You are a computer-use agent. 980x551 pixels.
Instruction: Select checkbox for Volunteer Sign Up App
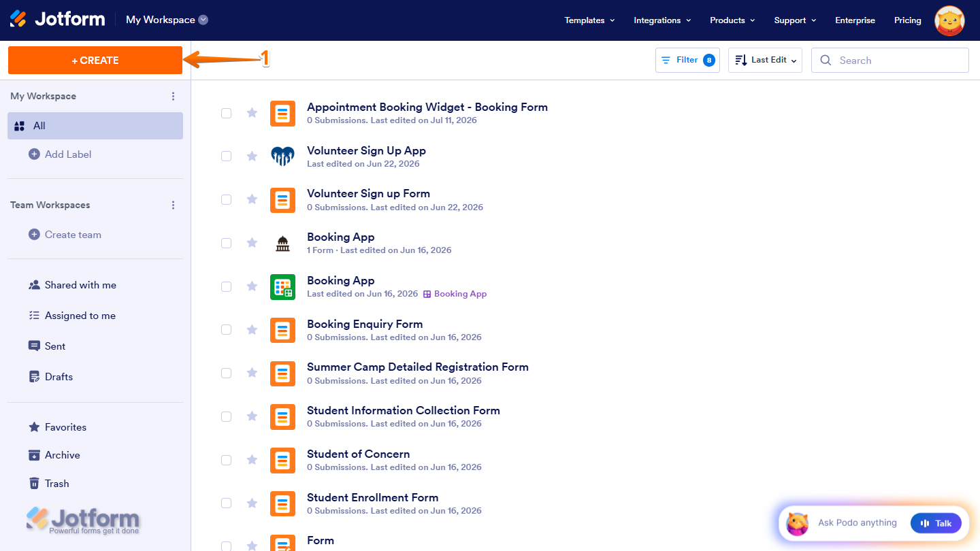pos(226,156)
